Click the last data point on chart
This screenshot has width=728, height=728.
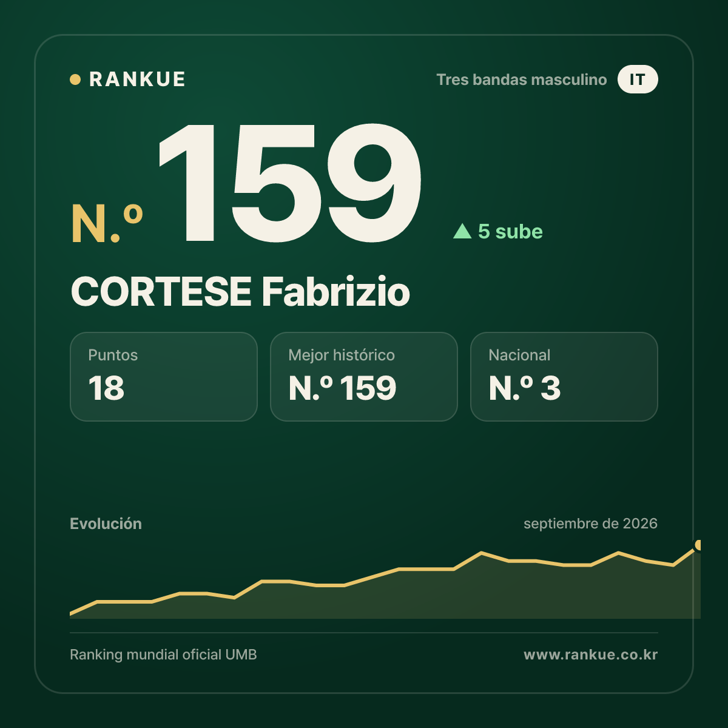tap(699, 545)
